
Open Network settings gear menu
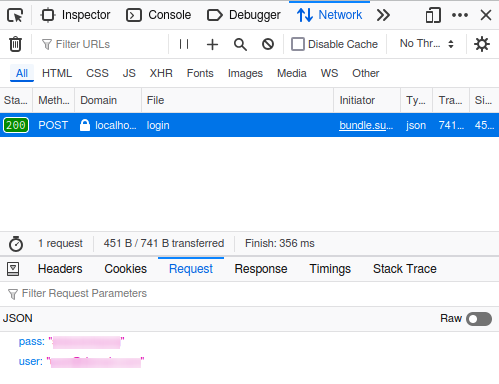click(482, 44)
